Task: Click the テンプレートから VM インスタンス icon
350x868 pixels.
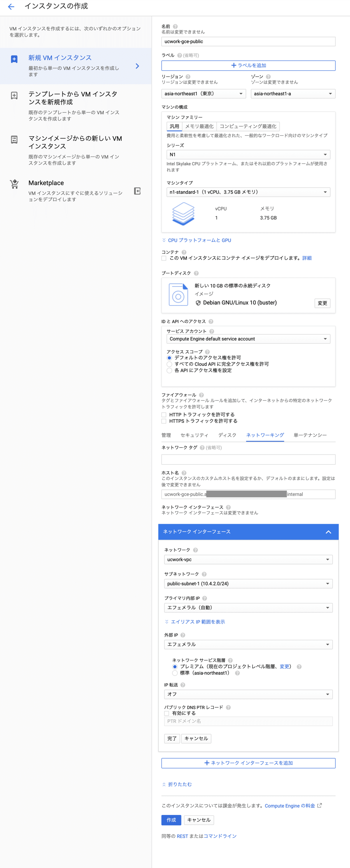Action: coord(14,95)
